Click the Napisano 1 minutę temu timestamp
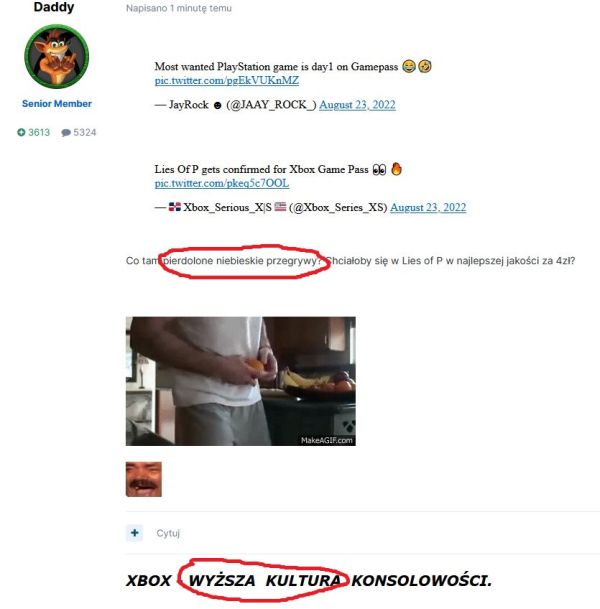Image resolution: width=600 pixels, height=609 pixels. click(179, 8)
